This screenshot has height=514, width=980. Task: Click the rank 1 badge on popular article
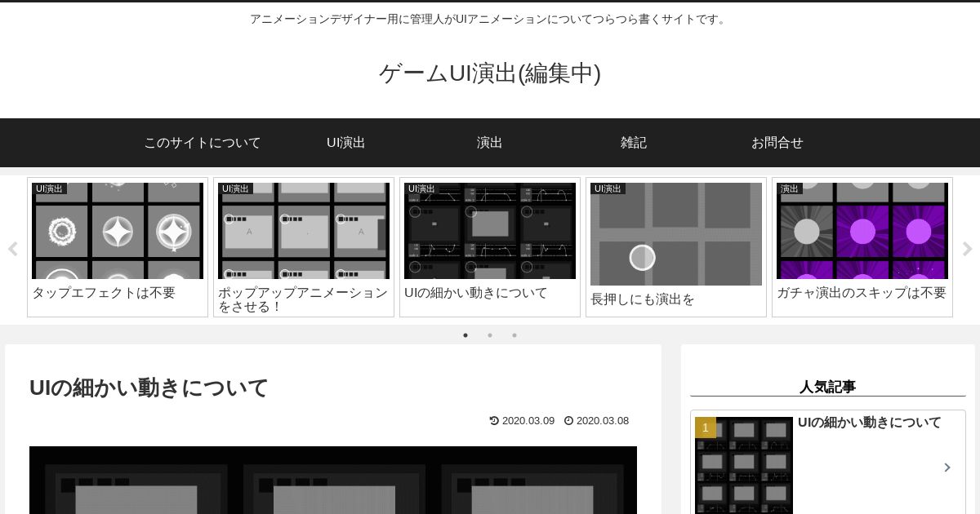click(706, 428)
